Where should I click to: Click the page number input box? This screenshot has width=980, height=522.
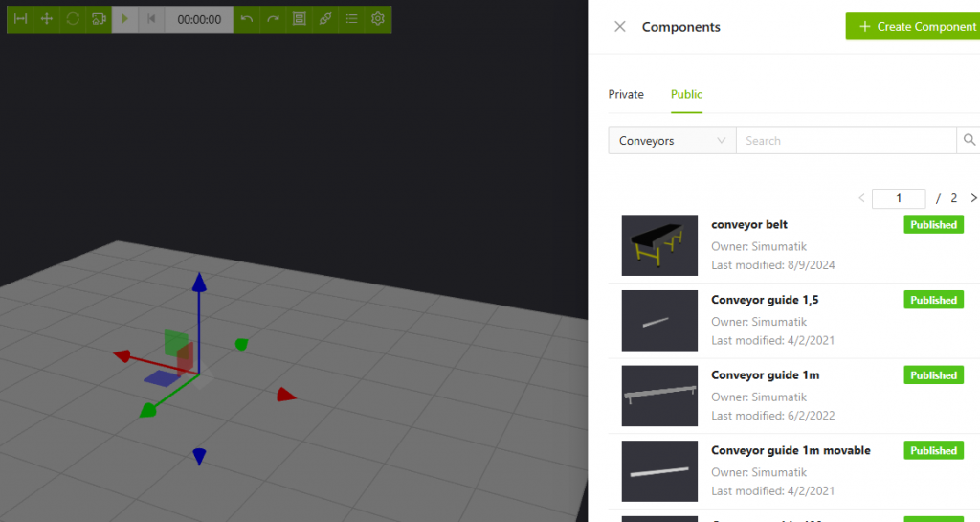coord(898,198)
